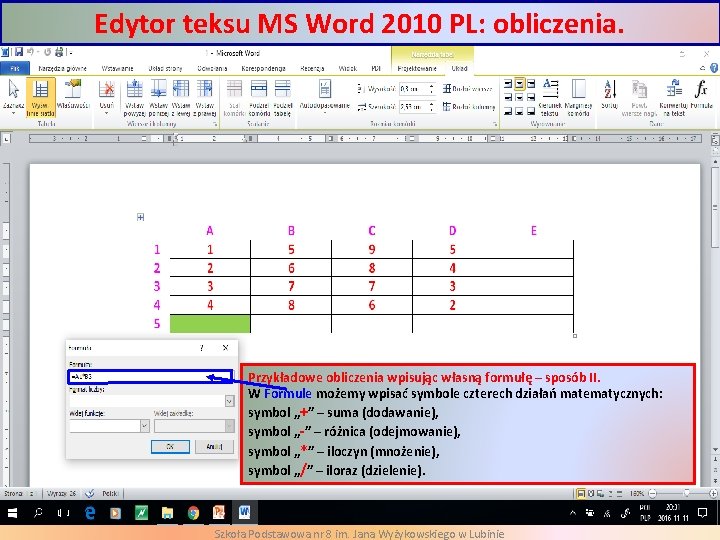This screenshot has width=720, height=540.
Task: Click the Formuła text input field
Action: pyautogui.click(x=150, y=377)
